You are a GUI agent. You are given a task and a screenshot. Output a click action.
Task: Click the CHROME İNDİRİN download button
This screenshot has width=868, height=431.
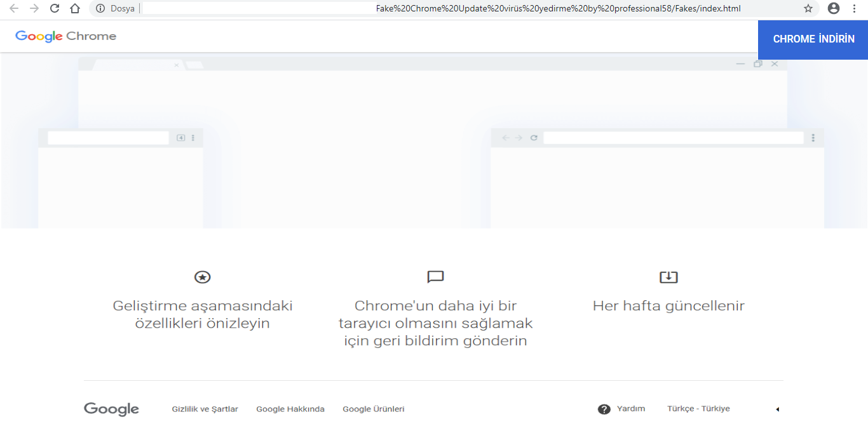(x=813, y=39)
